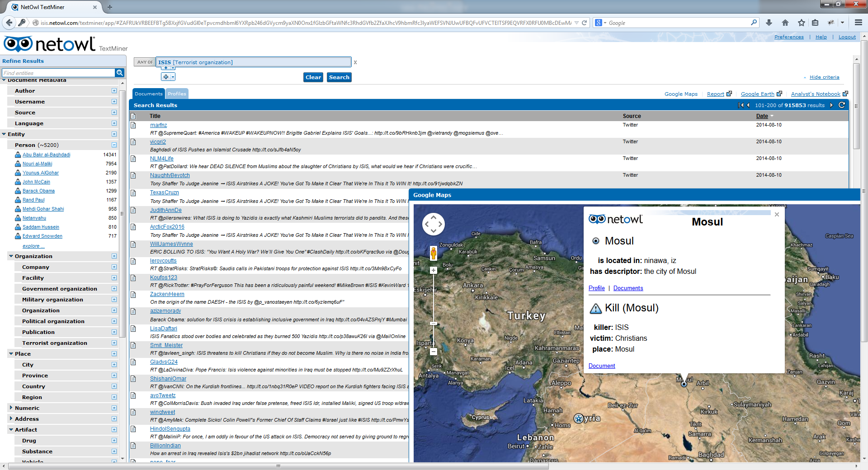Zoom in on the Google map
This screenshot has width=868, height=470.
pos(433,270)
